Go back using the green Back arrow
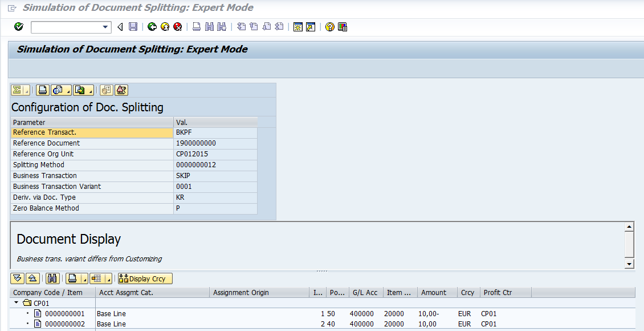 [x=152, y=27]
